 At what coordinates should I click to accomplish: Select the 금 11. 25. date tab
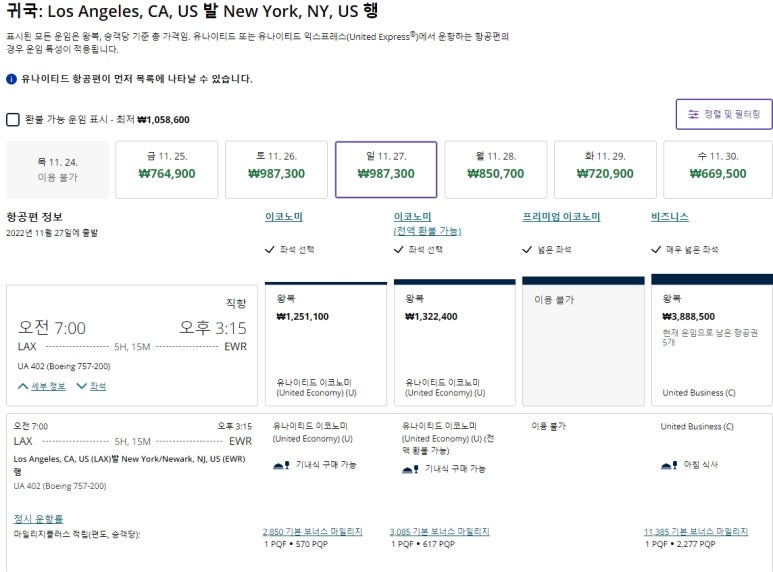(x=167, y=170)
